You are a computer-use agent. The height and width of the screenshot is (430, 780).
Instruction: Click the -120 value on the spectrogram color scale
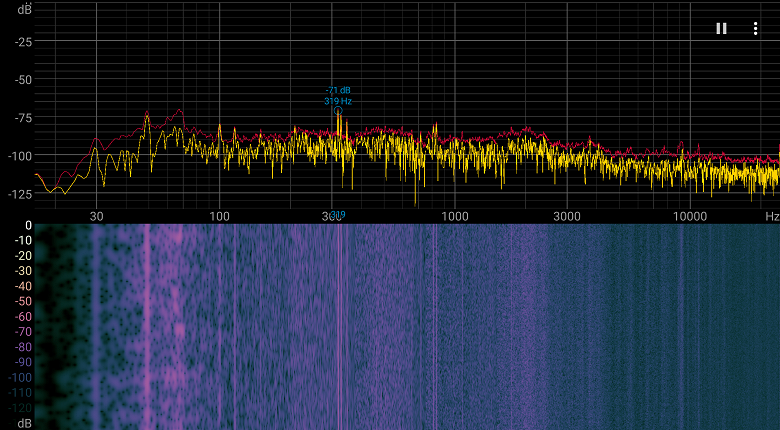[20, 408]
